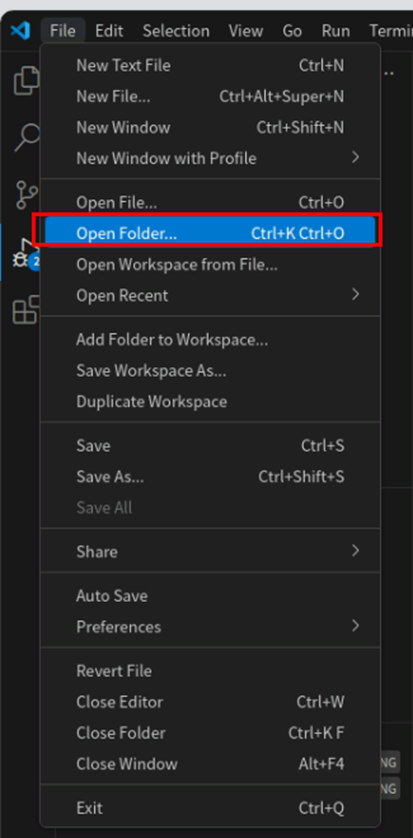Expand the Open Recent submenu
Screen dimensions: 413x838
point(210,295)
